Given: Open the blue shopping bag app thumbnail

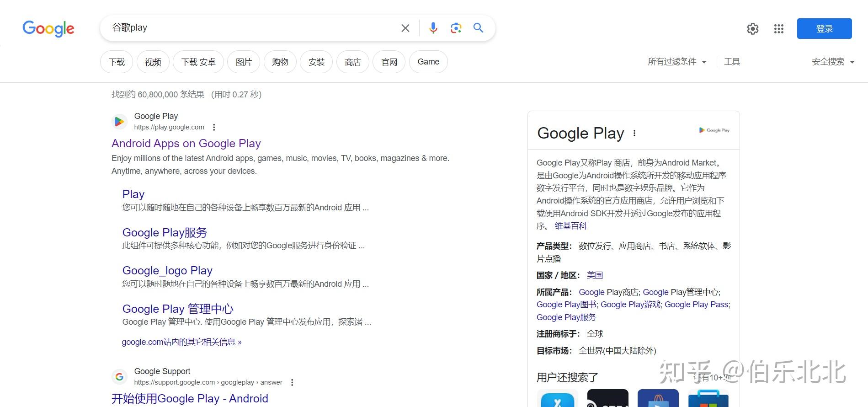Looking at the screenshot, I should coord(658,398).
